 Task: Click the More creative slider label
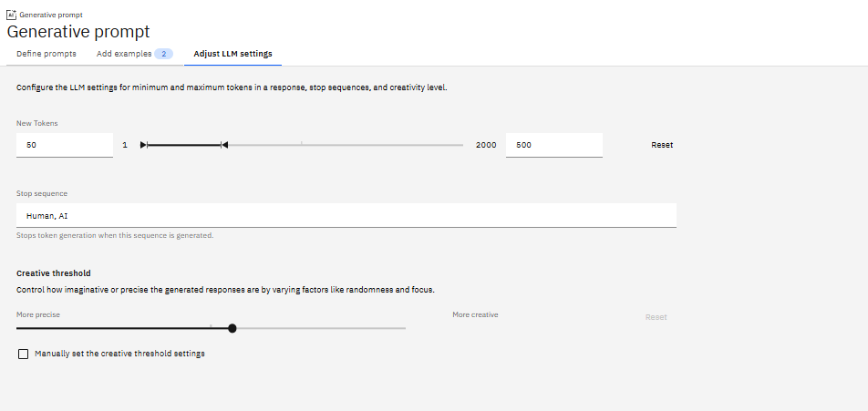475,314
